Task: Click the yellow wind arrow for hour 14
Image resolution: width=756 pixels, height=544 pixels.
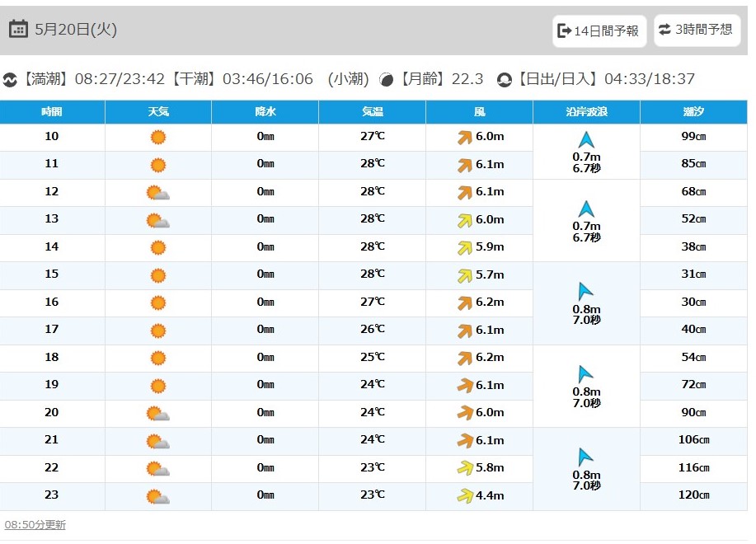Action: pos(465,247)
